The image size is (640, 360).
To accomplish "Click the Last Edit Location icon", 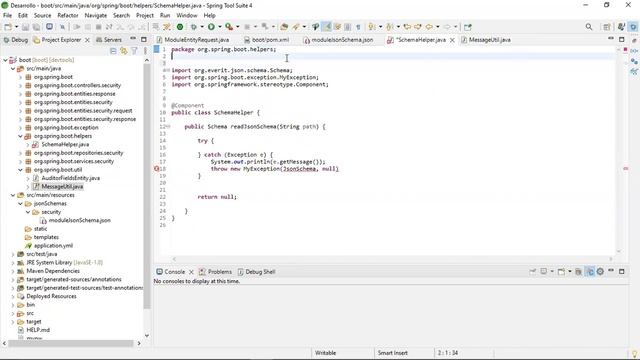I will (x=407, y=27).
